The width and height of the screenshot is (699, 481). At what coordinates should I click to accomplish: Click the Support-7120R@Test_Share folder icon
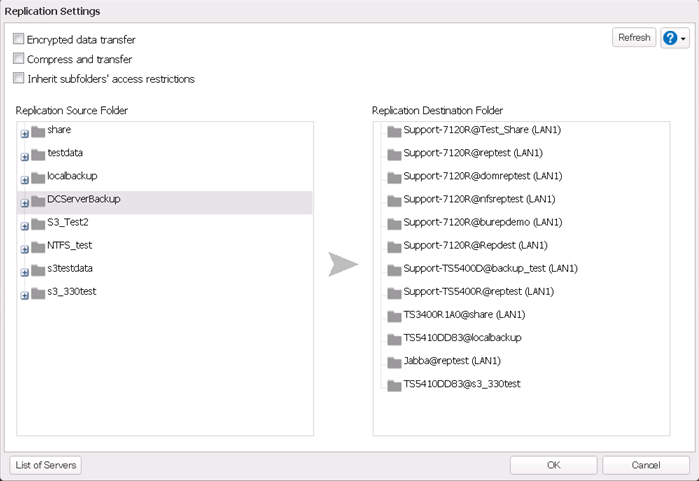(393, 132)
